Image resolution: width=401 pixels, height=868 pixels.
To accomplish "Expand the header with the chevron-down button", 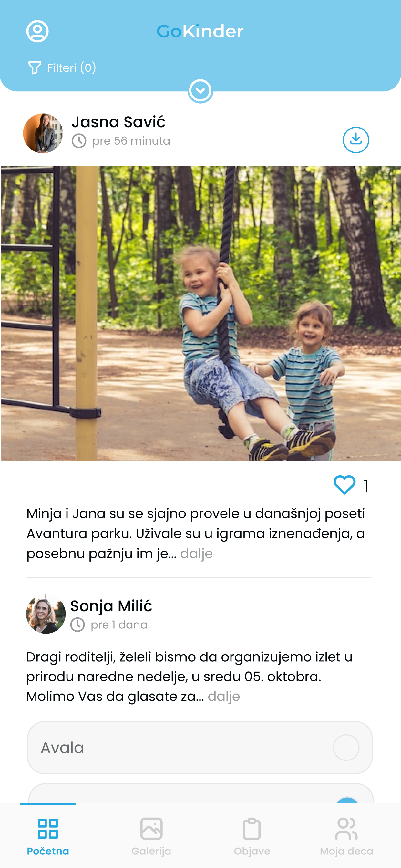I will [200, 91].
